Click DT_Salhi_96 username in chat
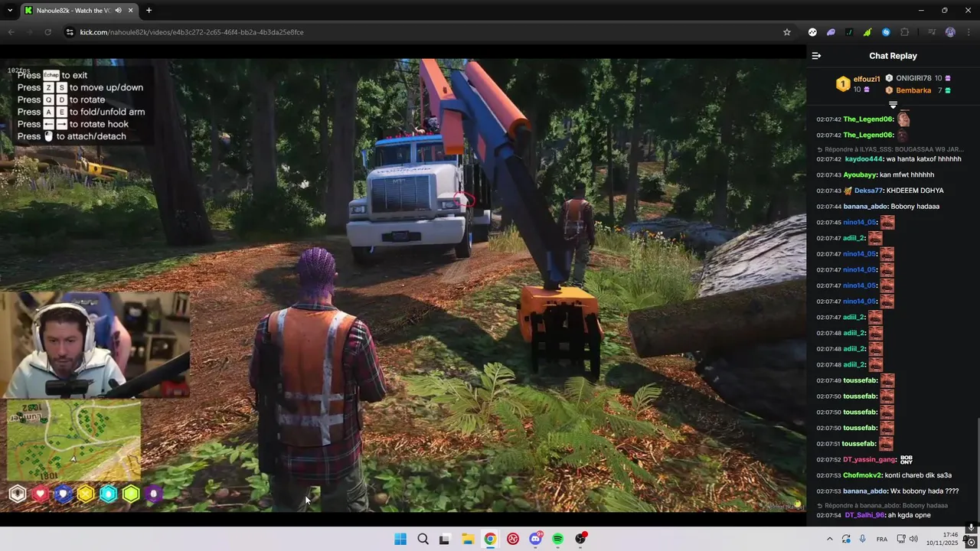980x551 pixels. [864, 515]
